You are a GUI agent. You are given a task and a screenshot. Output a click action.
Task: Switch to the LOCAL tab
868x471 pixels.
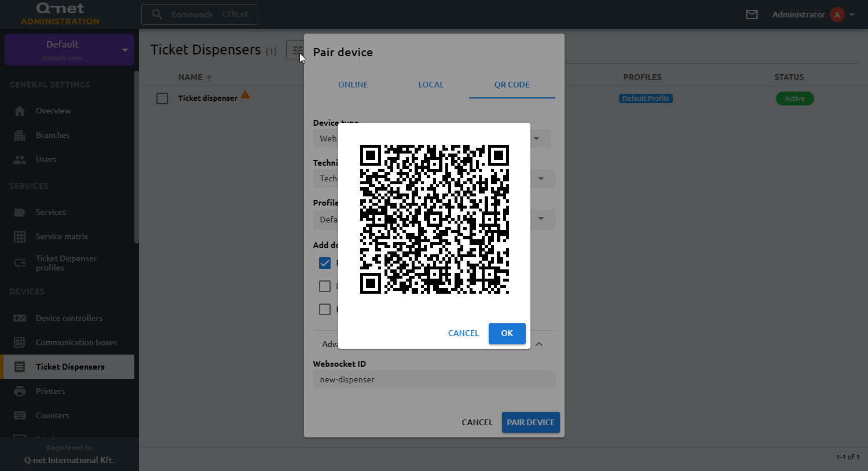431,85
